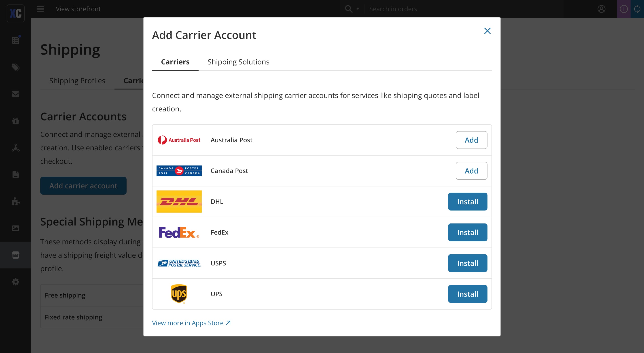
Task: Add the Canada Post carrier
Action: tap(471, 171)
